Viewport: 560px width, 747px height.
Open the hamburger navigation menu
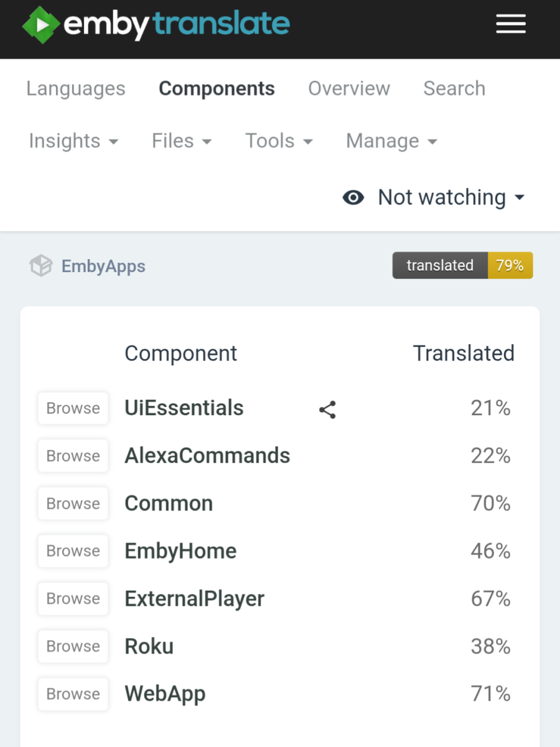[510, 24]
